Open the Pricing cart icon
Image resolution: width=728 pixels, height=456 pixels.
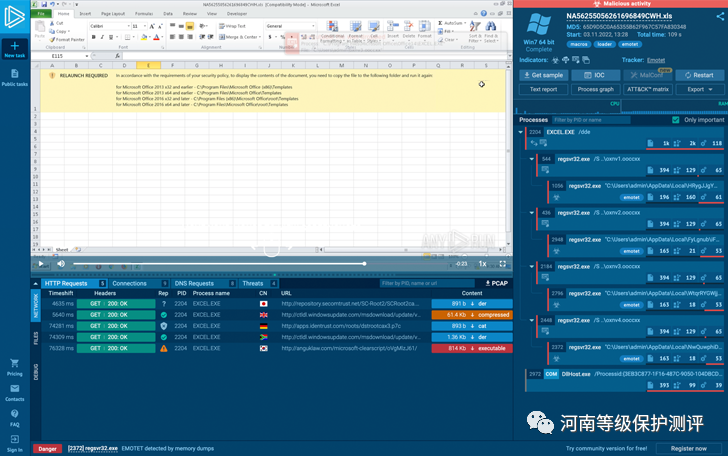point(14,364)
